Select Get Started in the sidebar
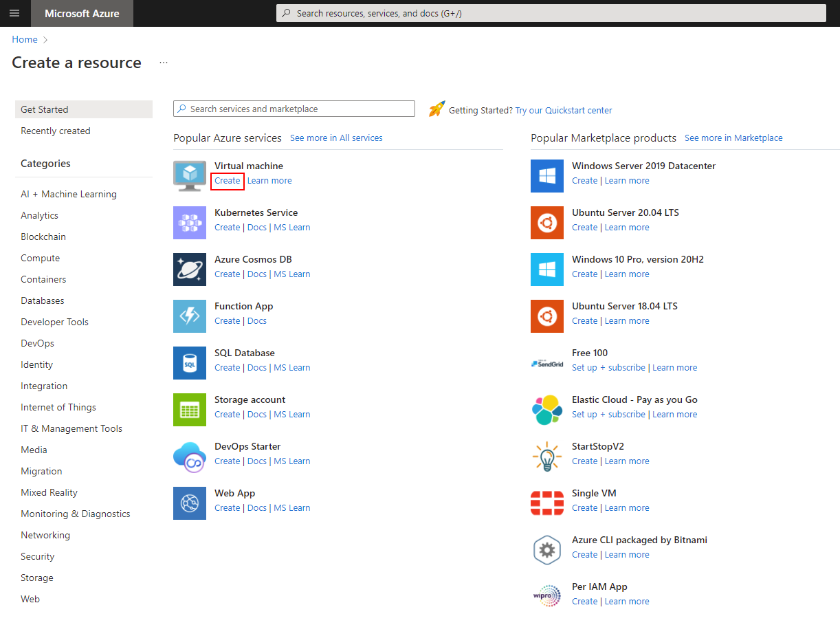Image resolution: width=840 pixels, height=636 pixels. pyautogui.click(x=84, y=109)
